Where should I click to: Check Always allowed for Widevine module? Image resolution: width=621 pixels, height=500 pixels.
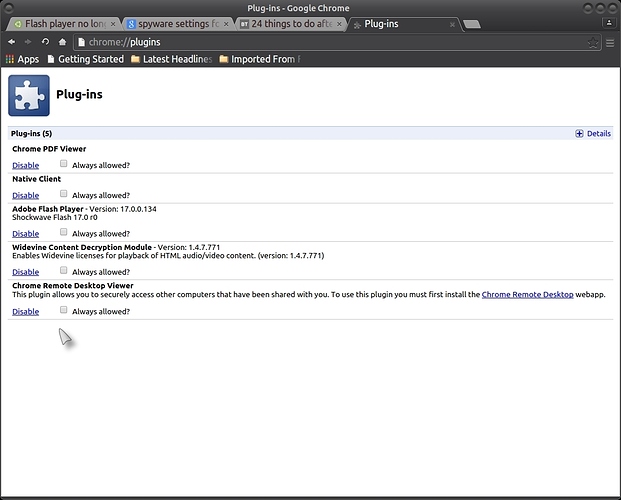click(63, 270)
